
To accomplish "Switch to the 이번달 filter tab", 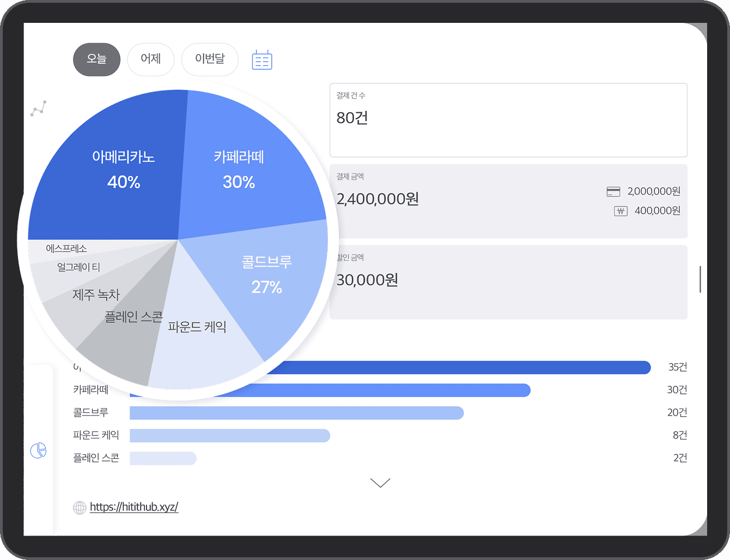I will [210, 59].
